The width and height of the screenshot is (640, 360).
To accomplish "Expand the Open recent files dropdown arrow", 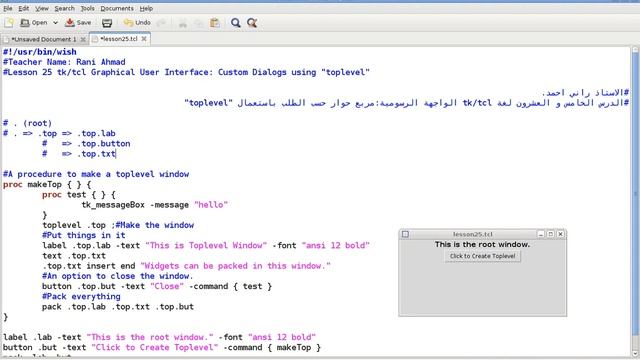I will coord(56,23).
